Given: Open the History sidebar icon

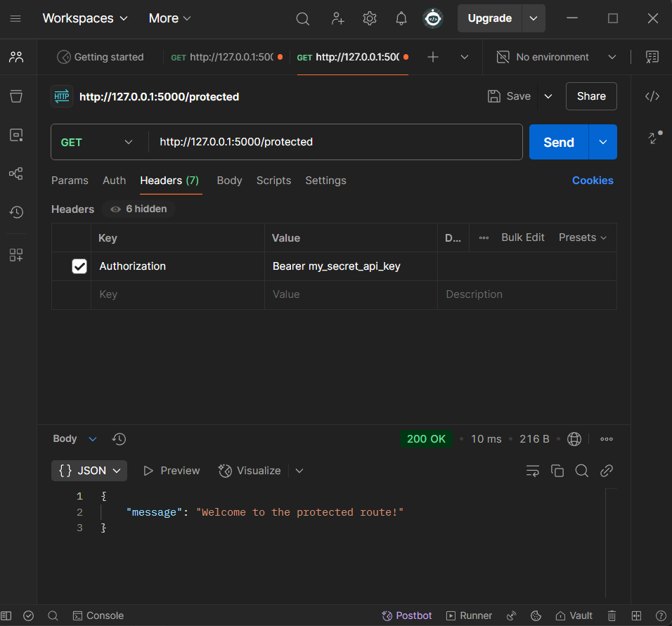Looking at the screenshot, I should 16,212.
